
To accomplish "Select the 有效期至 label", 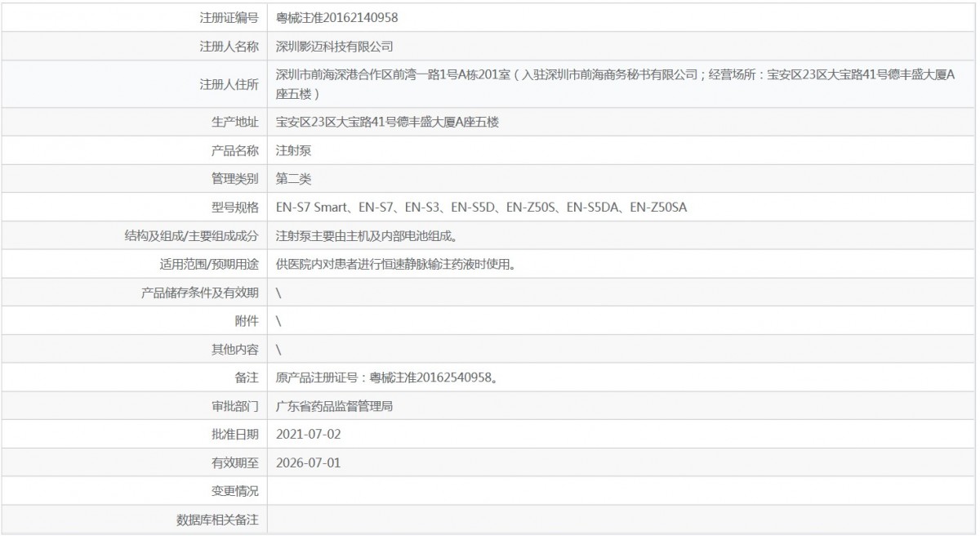I will pyautogui.click(x=235, y=462).
